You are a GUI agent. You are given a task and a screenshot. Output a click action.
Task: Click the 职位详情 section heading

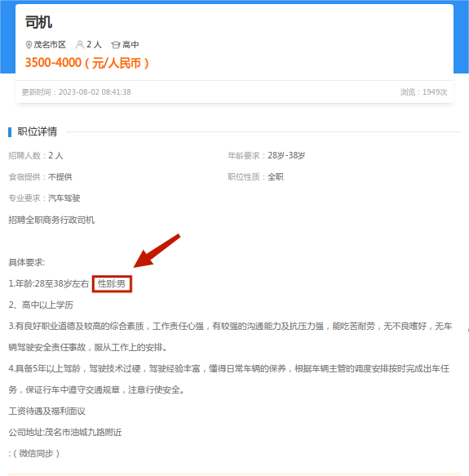[38, 131]
